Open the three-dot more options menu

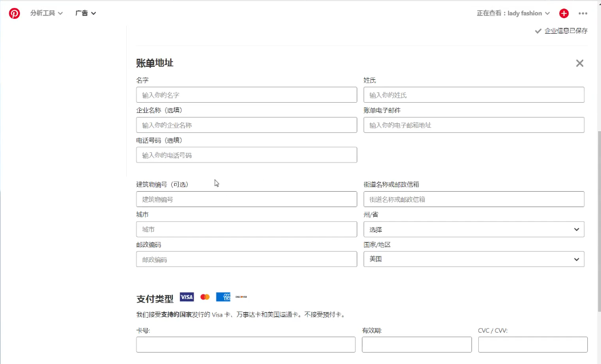(x=583, y=14)
